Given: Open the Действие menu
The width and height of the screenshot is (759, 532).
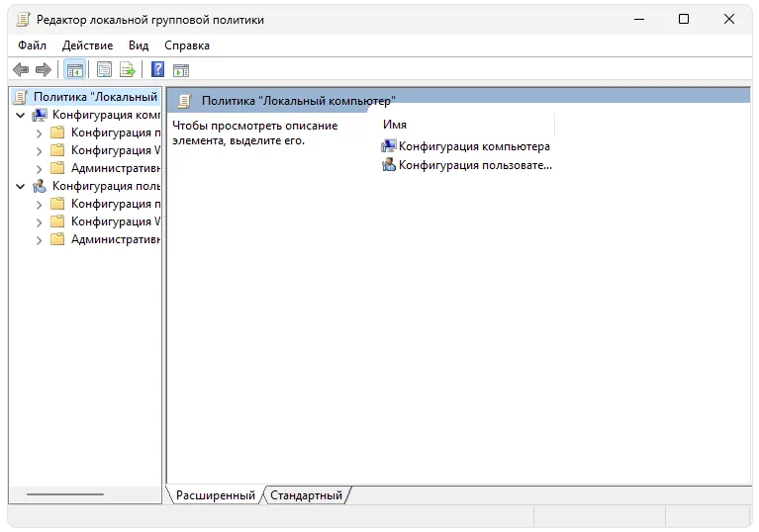Looking at the screenshot, I should 88,45.
